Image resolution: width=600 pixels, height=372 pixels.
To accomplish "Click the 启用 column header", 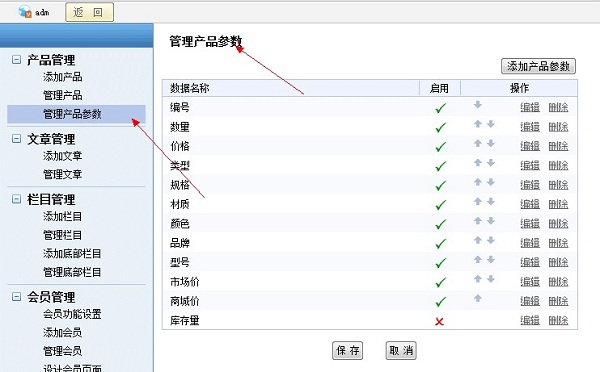I will pyautogui.click(x=439, y=88).
